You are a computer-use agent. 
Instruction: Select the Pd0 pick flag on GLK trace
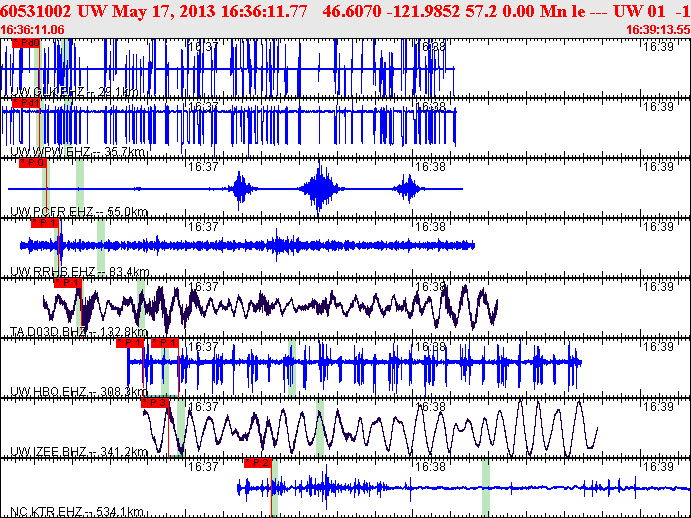[x=26, y=43]
